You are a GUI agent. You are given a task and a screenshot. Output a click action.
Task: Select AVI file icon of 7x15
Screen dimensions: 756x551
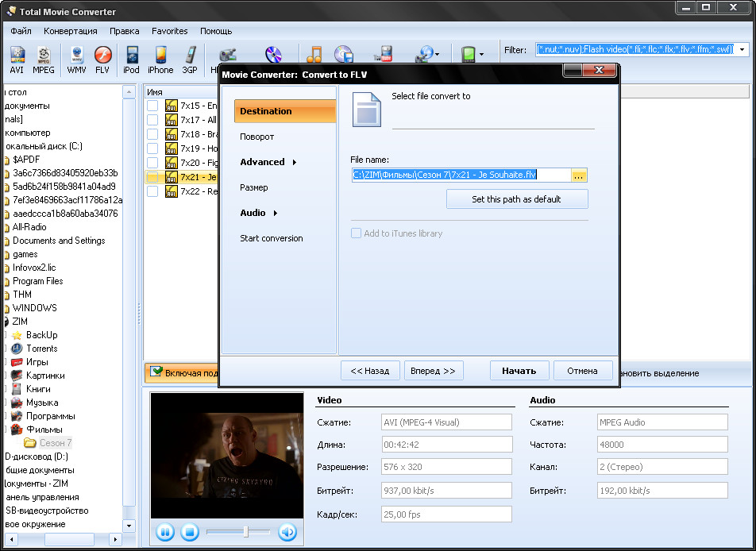(172, 106)
